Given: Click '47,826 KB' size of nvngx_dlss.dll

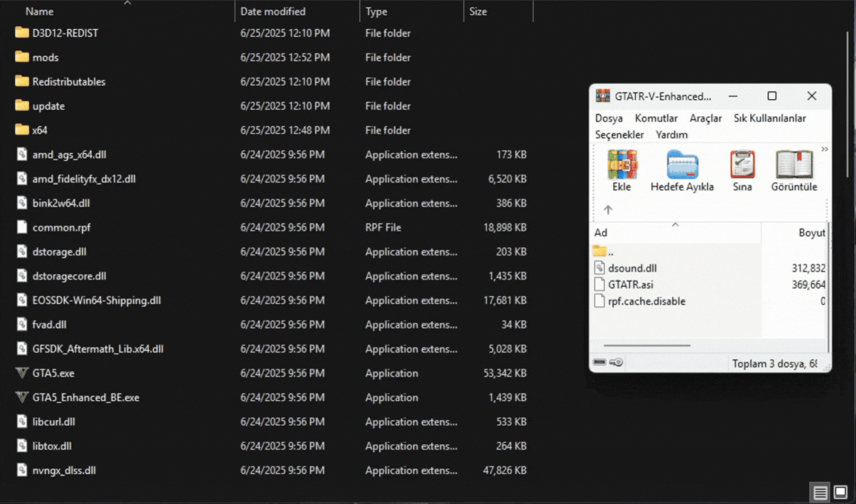Looking at the screenshot, I should click(505, 470).
